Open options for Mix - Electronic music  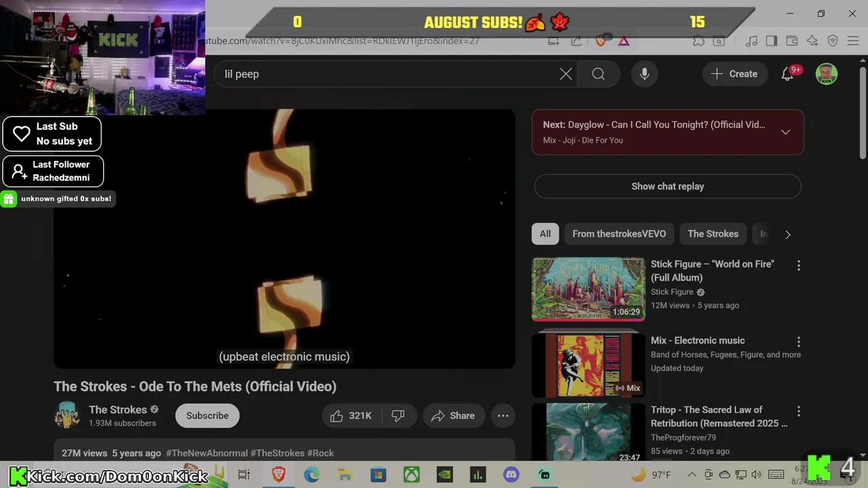[x=798, y=342]
